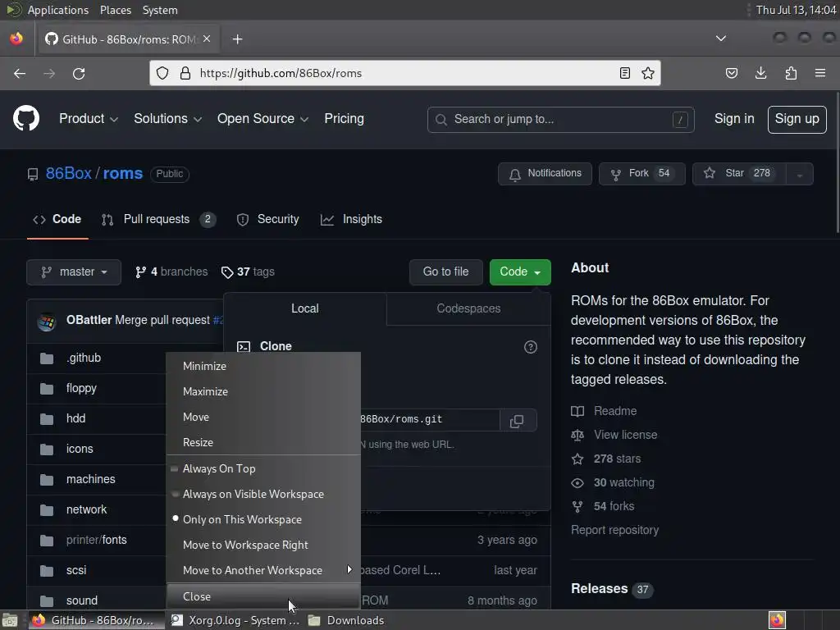Expand Move to Another Workspace submenu
Screen dimensions: 840x630
click(263, 570)
